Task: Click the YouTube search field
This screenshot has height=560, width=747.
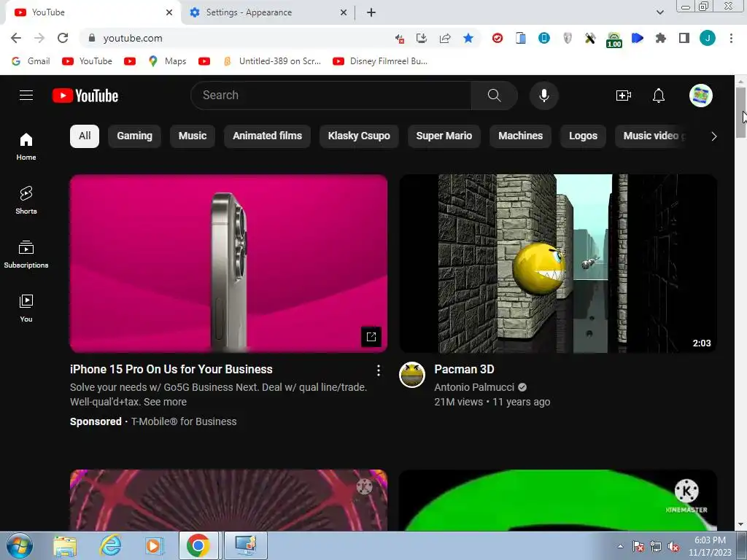Action: (x=331, y=96)
